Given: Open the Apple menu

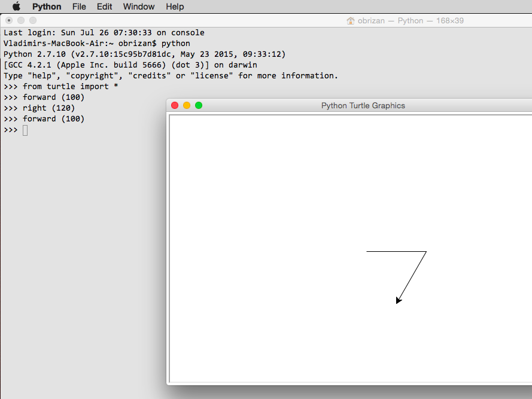Looking at the screenshot, I should (x=16, y=7).
